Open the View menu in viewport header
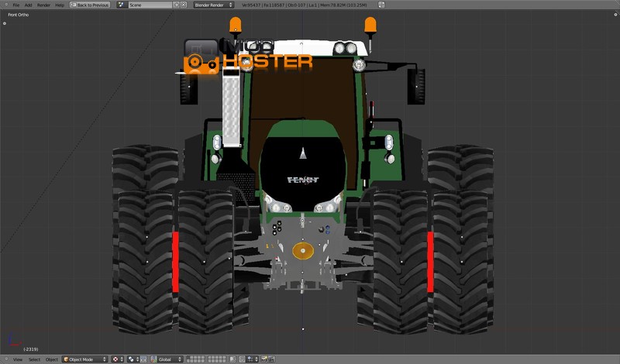This screenshot has width=620, height=364. coord(18,359)
